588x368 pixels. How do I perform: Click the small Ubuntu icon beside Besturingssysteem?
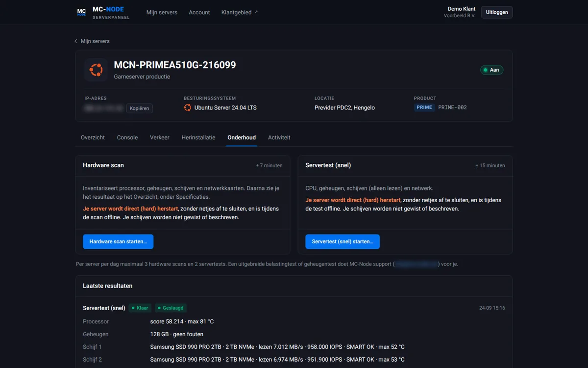187,107
